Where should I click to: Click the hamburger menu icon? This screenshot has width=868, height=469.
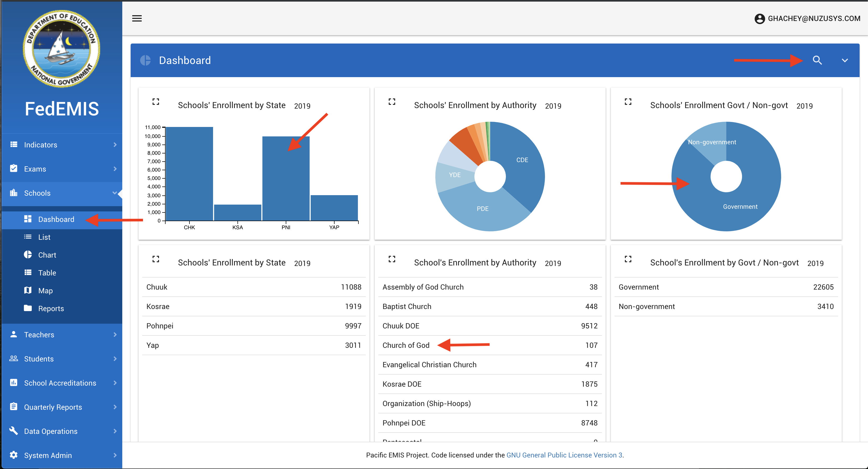pos(137,19)
